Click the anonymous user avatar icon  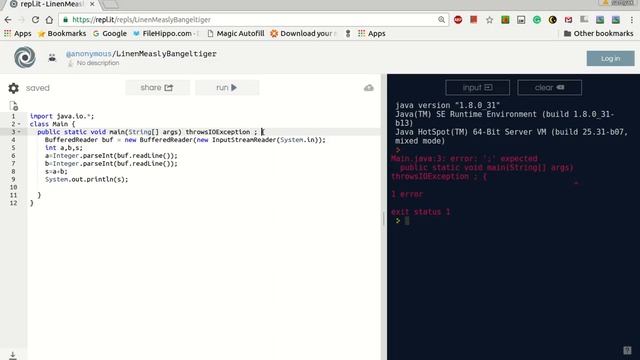tap(52, 58)
